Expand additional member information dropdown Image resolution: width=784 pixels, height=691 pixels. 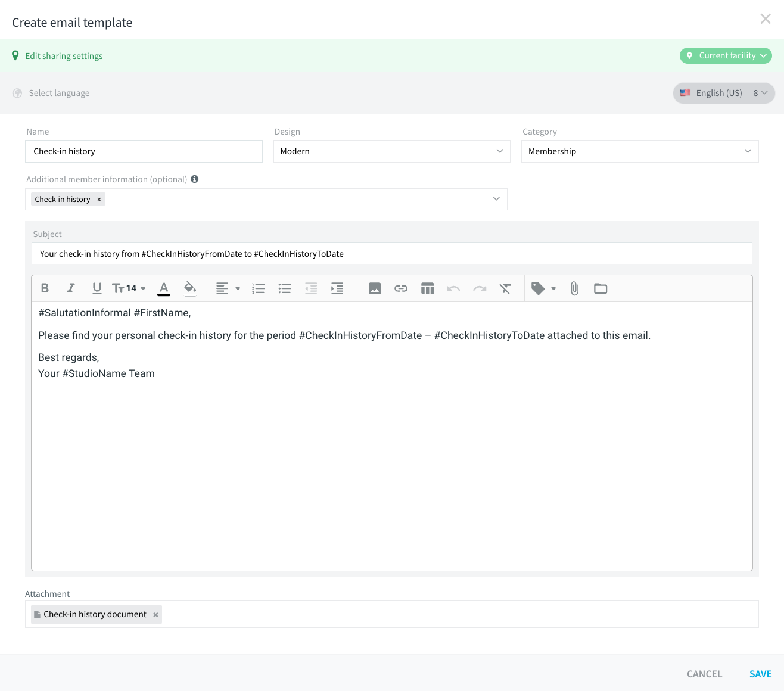pyautogui.click(x=496, y=199)
